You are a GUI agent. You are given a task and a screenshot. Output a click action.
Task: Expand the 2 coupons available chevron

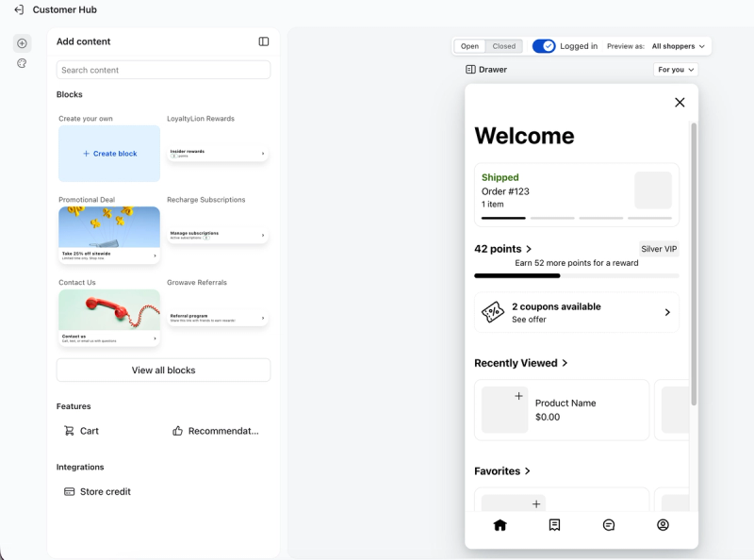coord(667,312)
